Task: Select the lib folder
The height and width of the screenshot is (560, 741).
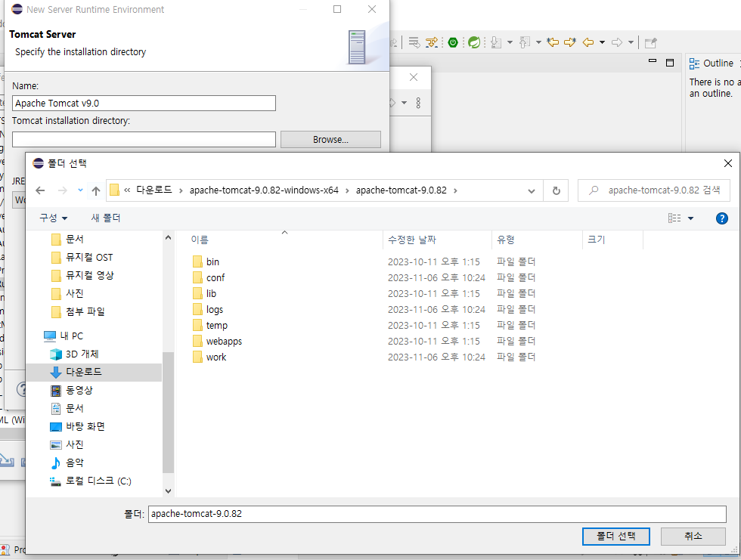Action: click(211, 294)
